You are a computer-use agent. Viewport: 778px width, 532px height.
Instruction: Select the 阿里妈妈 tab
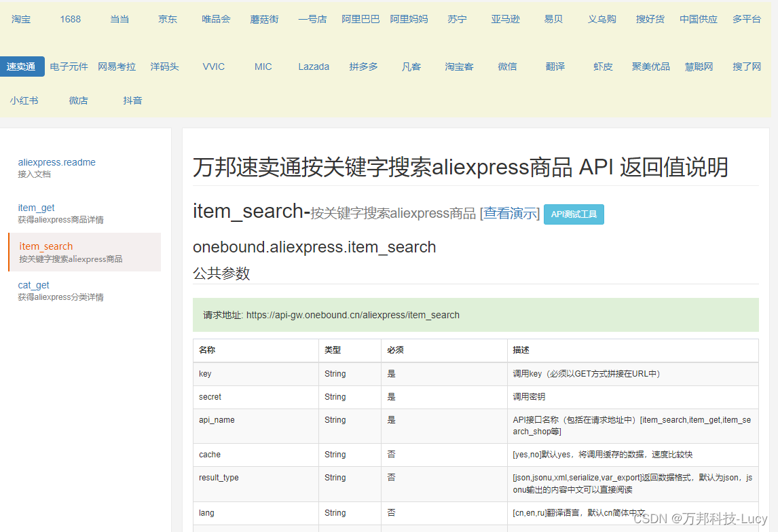click(x=409, y=19)
